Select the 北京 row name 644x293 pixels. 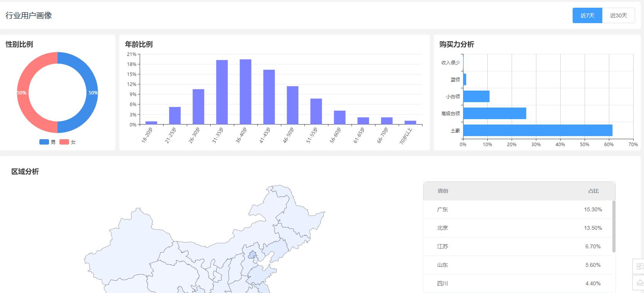(443, 228)
